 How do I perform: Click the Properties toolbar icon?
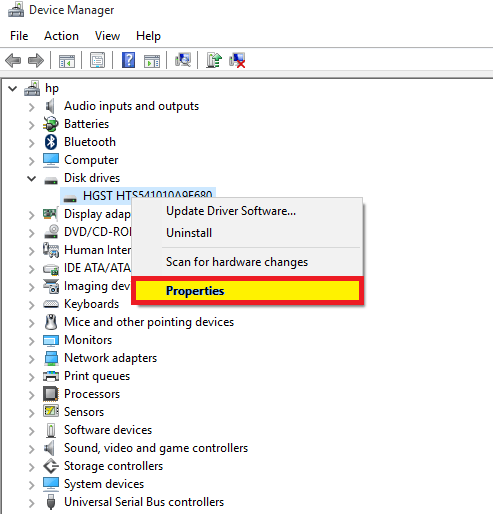(x=97, y=60)
